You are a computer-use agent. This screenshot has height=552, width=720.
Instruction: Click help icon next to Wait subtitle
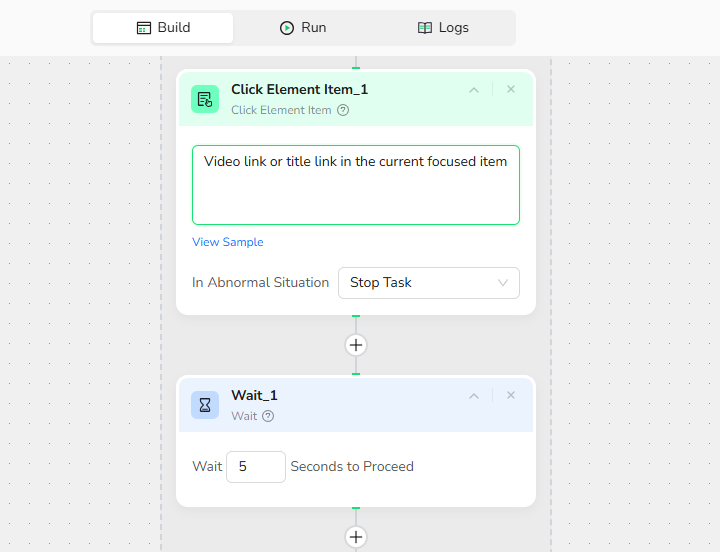pos(268,416)
